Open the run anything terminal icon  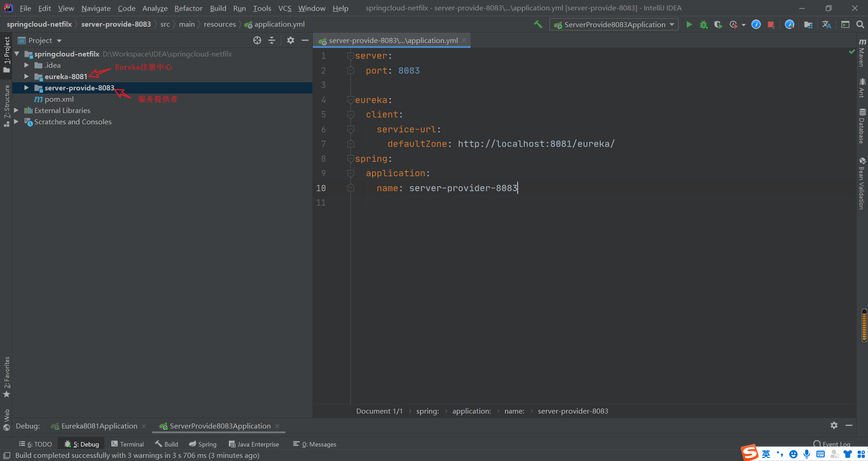845,24
